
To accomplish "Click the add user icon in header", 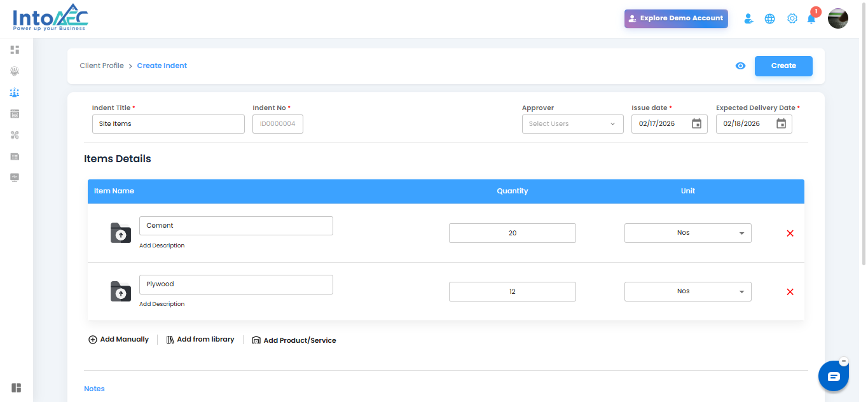I will (x=748, y=18).
